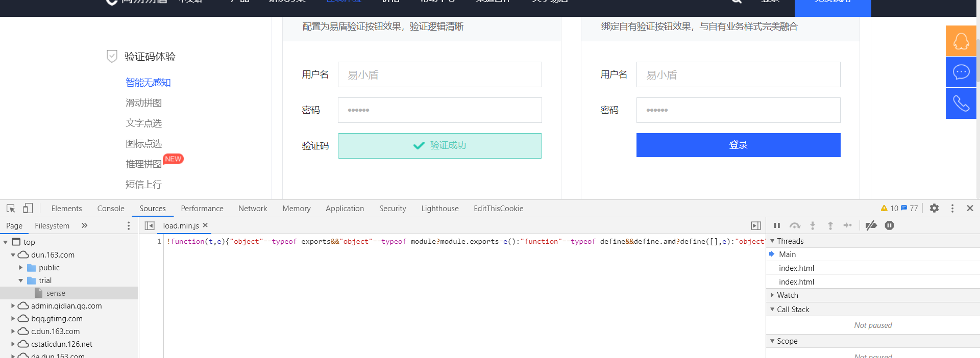Viewport: 980px width, 358px height.
Task: Open the EditThisCookie tab
Action: click(x=499, y=209)
